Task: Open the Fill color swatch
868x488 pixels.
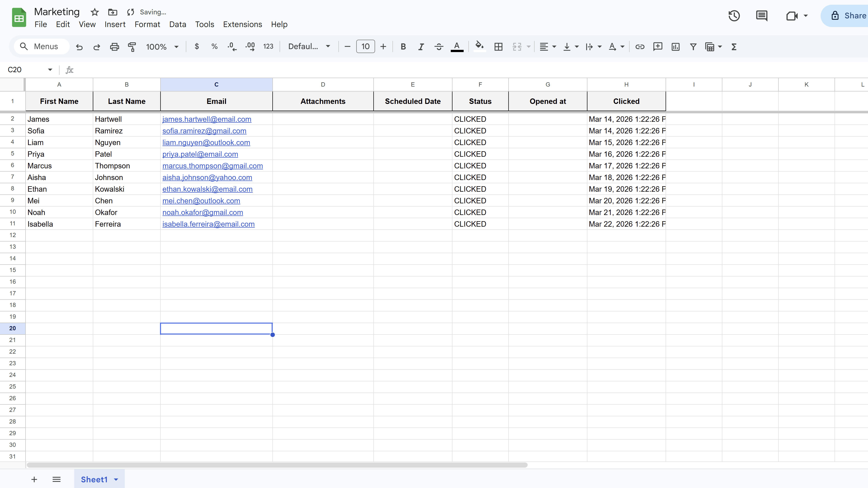Action: (479, 46)
